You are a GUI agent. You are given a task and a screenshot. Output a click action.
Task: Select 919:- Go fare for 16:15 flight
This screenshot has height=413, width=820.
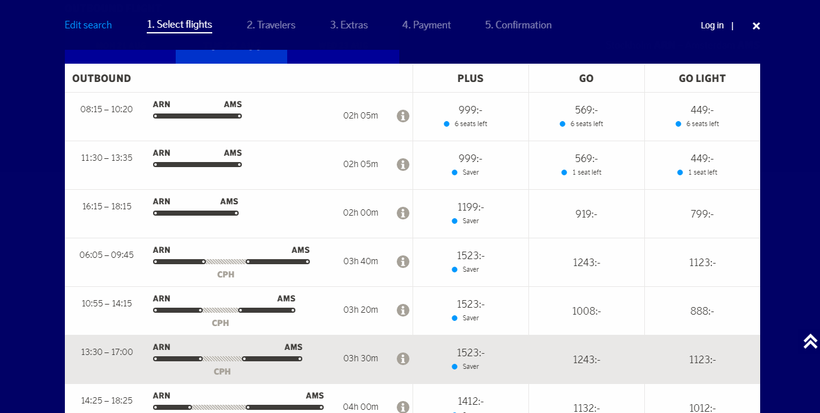[586, 214]
